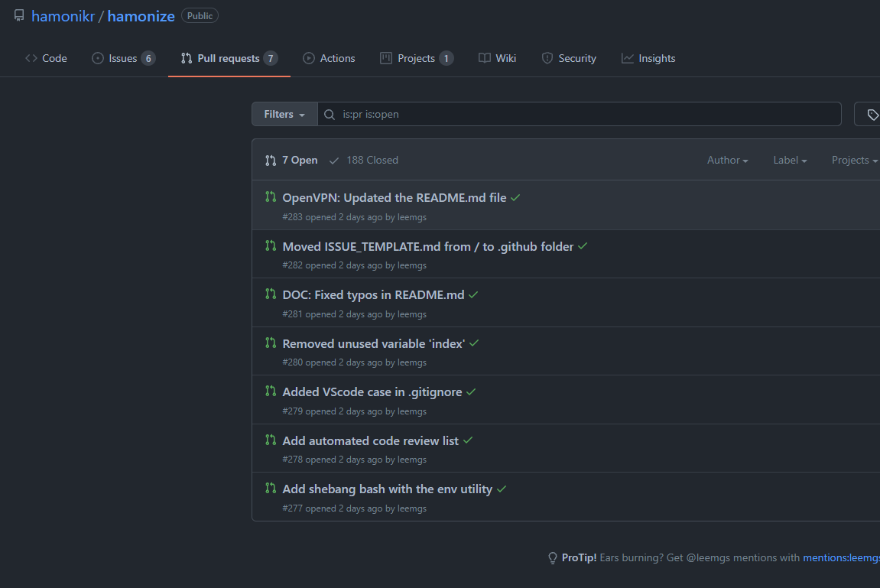The width and height of the screenshot is (880, 588).
Task: Click the labels tag icon button
Action: tap(872, 115)
